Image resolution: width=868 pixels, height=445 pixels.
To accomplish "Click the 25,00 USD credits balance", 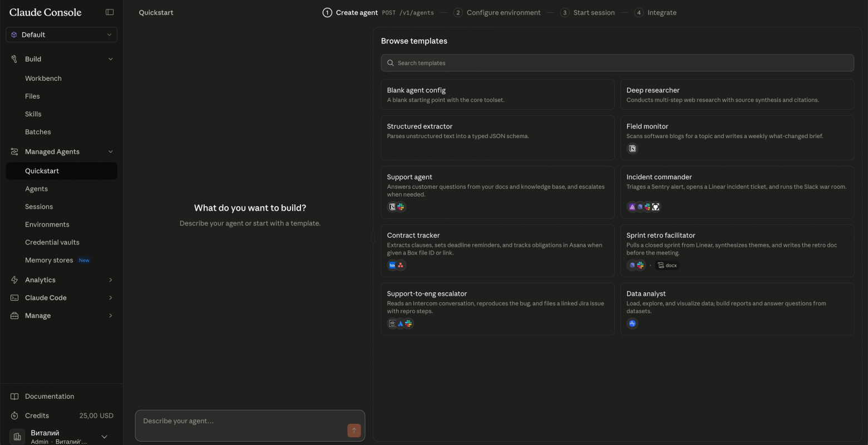I will point(96,415).
